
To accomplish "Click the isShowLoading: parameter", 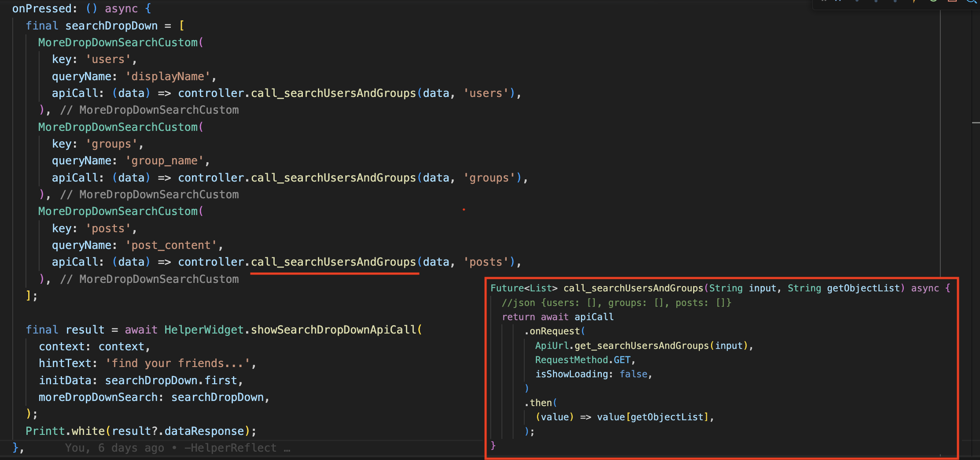I will click(x=574, y=374).
